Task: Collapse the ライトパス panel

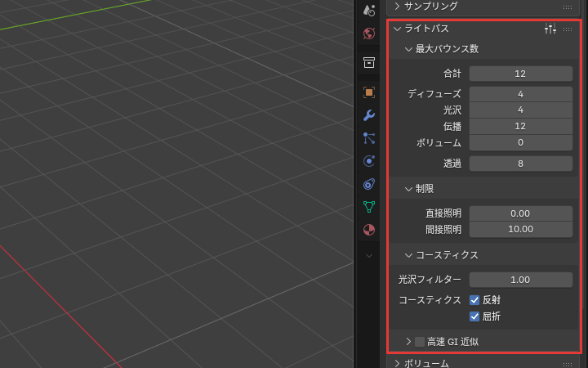Action: (x=397, y=29)
